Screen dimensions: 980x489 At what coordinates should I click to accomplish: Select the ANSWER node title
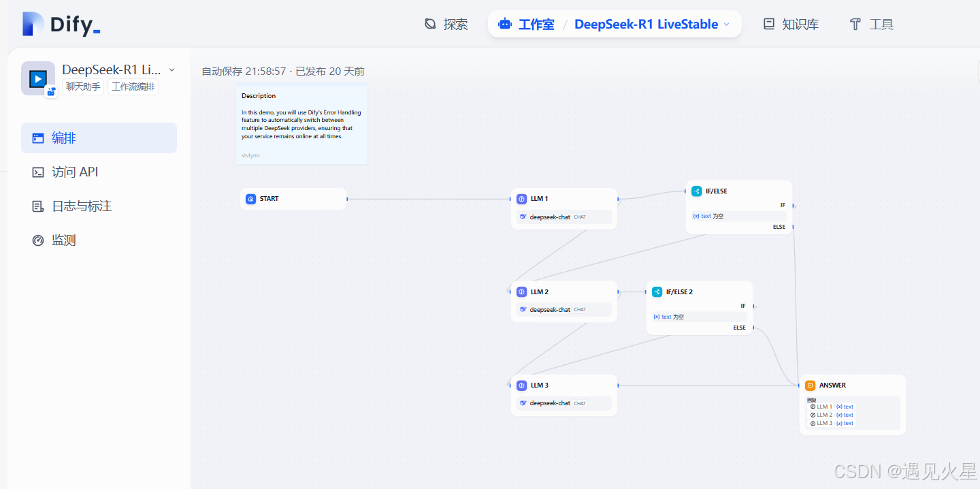pos(833,385)
